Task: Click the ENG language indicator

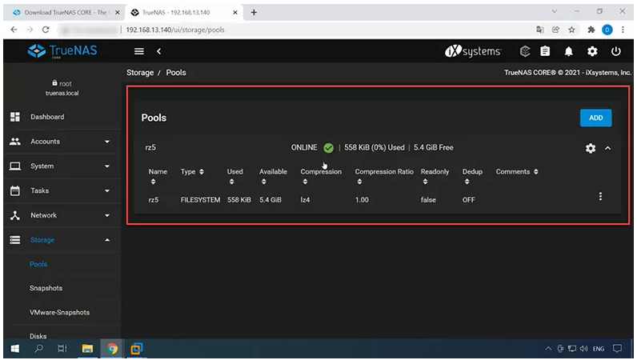Action: tap(599, 349)
